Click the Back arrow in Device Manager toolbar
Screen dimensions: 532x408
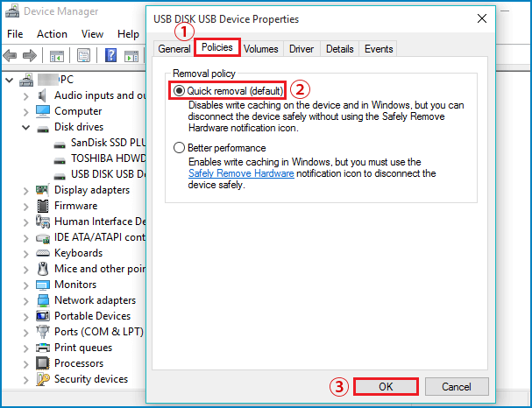[10, 55]
